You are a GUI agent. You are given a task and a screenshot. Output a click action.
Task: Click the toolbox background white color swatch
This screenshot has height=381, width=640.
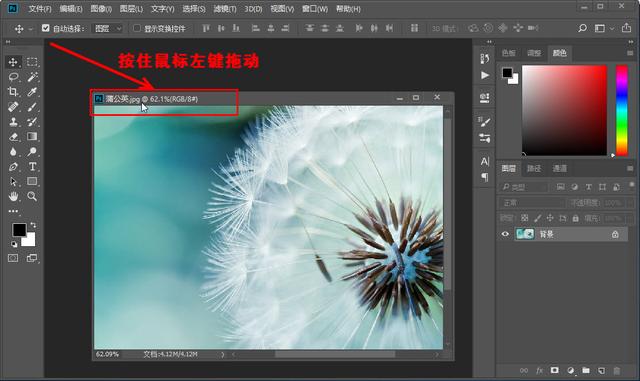(30, 241)
